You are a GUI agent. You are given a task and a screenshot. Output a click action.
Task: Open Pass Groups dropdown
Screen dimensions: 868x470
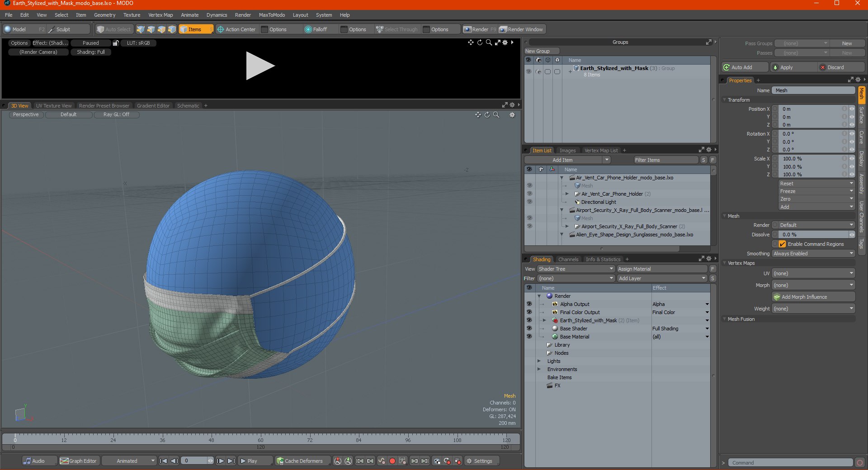click(x=802, y=43)
